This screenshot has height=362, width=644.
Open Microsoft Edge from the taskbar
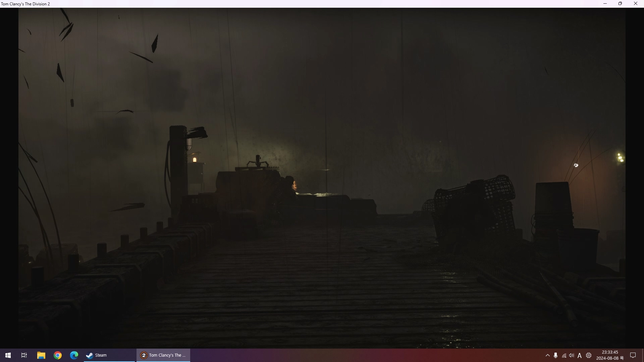tap(74, 355)
